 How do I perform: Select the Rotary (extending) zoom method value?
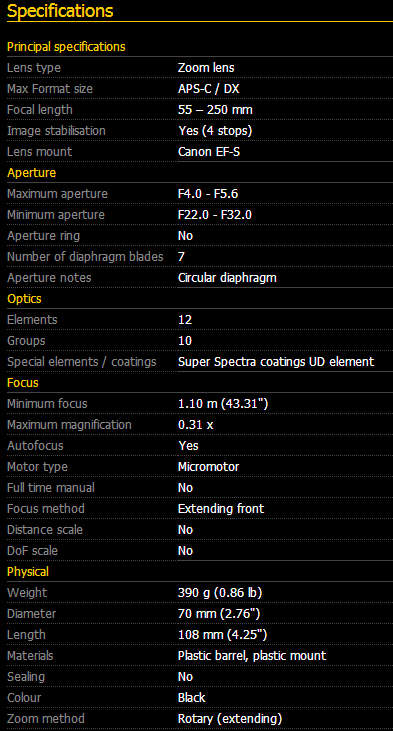pos(230,718)
